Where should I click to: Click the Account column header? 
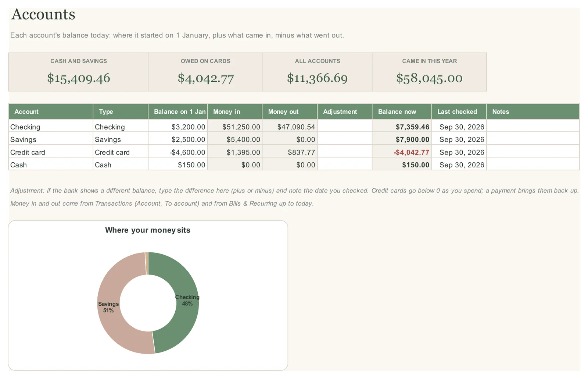(51, 111)
